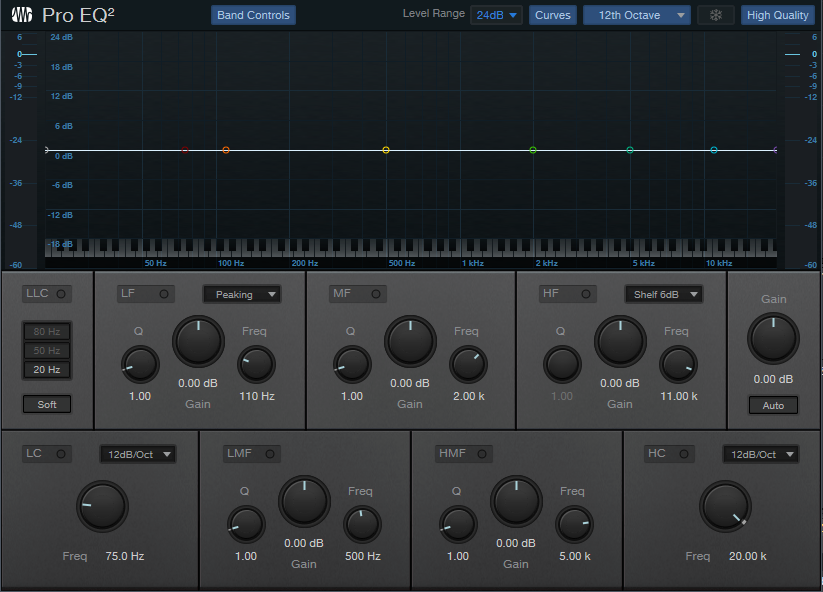Click the HF frequency value 11.00 k
Viewport: 823px width, 592px height.
coord(679,396)
